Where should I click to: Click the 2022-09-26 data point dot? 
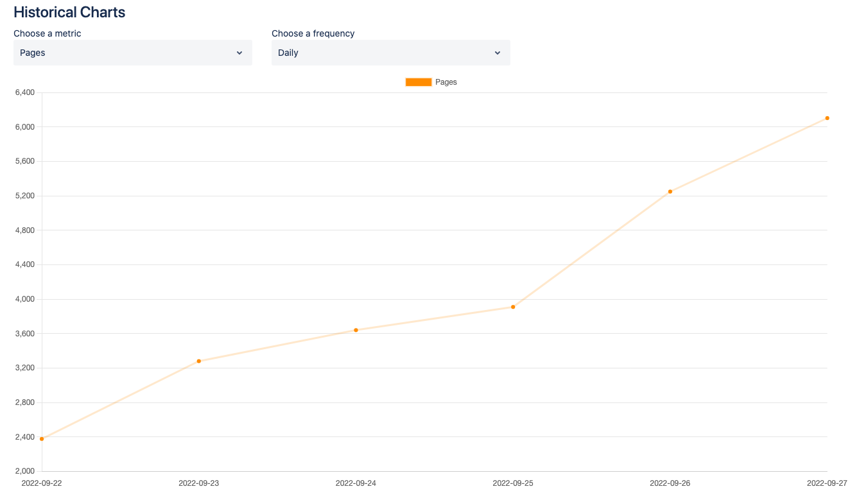click(670, 191)
